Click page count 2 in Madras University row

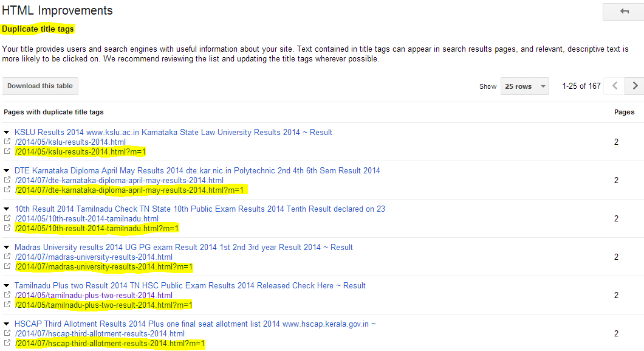tap(616, 257)
